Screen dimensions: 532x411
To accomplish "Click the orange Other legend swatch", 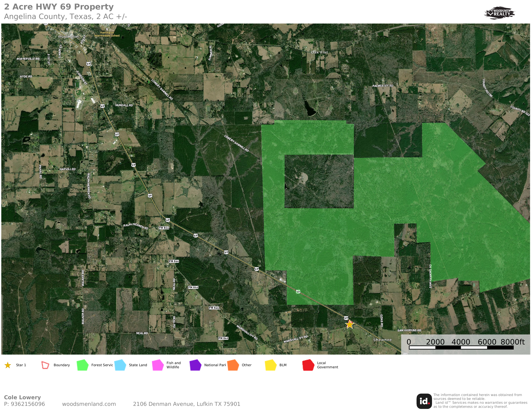I will point(233,365).
